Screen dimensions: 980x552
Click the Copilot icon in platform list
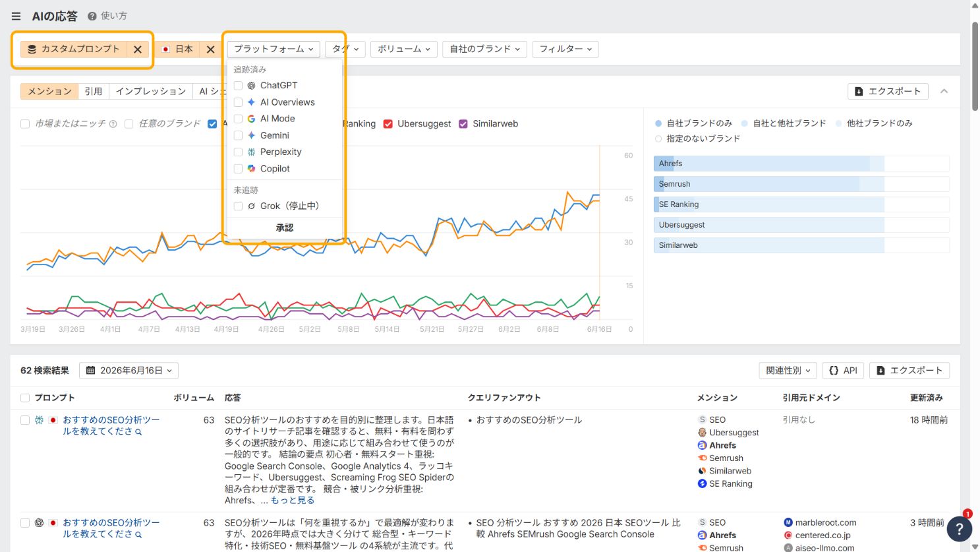coord(251,169)
